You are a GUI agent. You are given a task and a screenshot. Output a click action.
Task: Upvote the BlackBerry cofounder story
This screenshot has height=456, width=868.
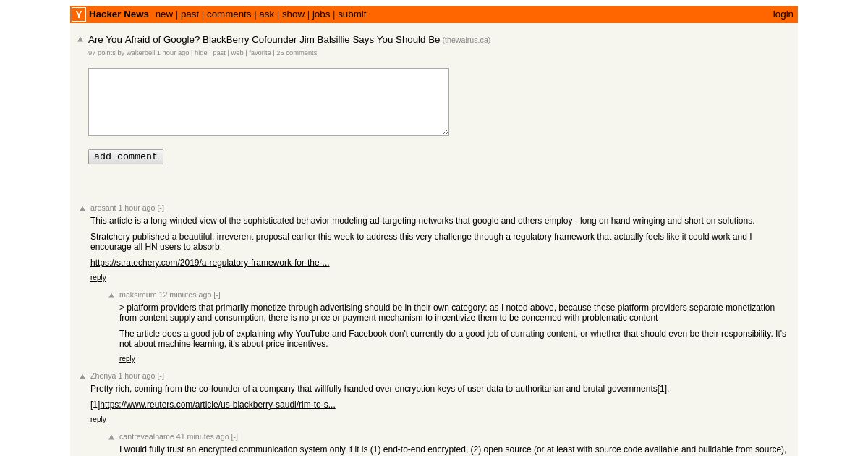[80, 40]
